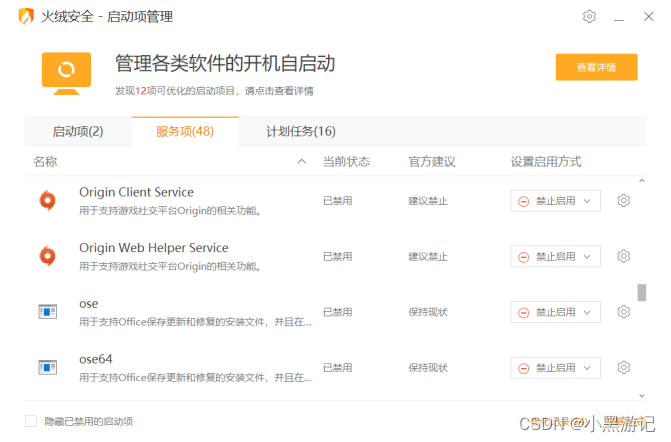Screen dimensions: 671x442
Task: Click 官方建议 column header
Action: [432, 161]
